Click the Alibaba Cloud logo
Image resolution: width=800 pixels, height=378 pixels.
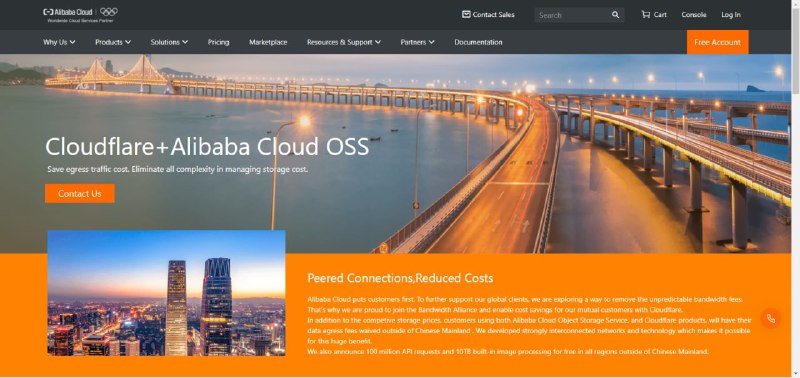68,12
